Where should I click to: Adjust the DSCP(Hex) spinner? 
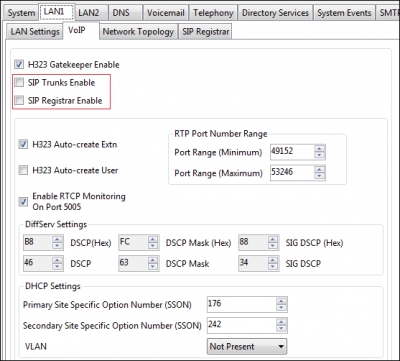coord(58,242)
